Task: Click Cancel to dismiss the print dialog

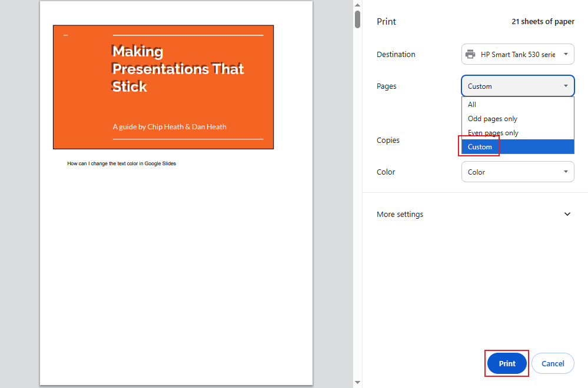Action: [552, 363]
